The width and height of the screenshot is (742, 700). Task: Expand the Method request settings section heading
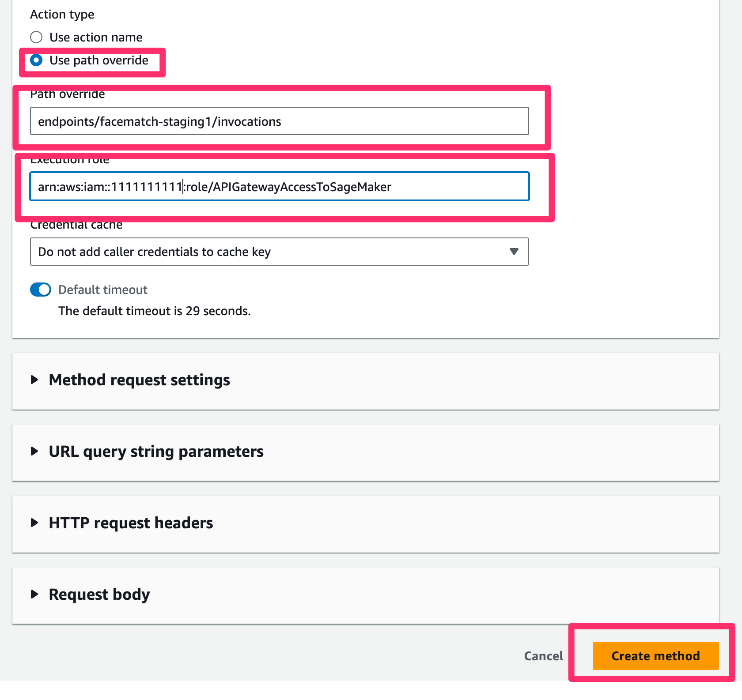click(x=139, y=380)
